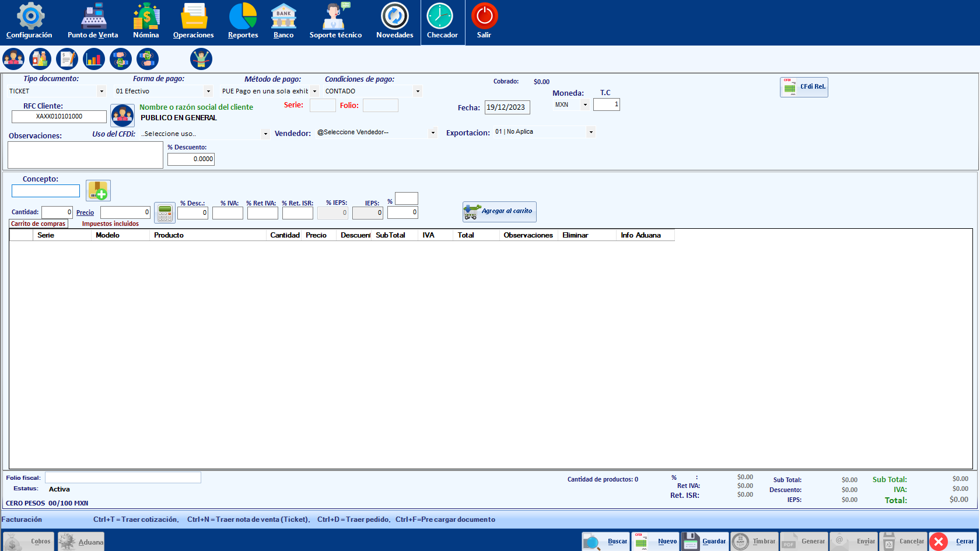
Task: Click the client search icon beside RFC
Action: tap(123, 116)
